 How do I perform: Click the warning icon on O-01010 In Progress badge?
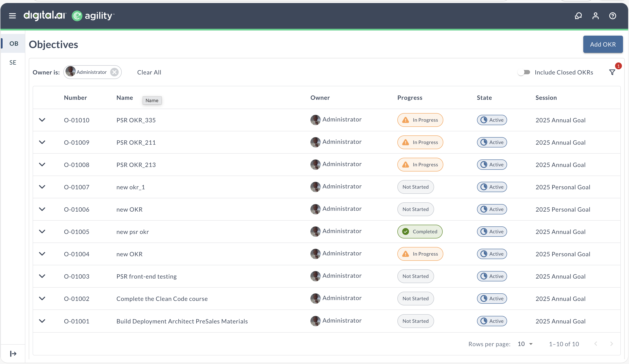click(405, 120)
